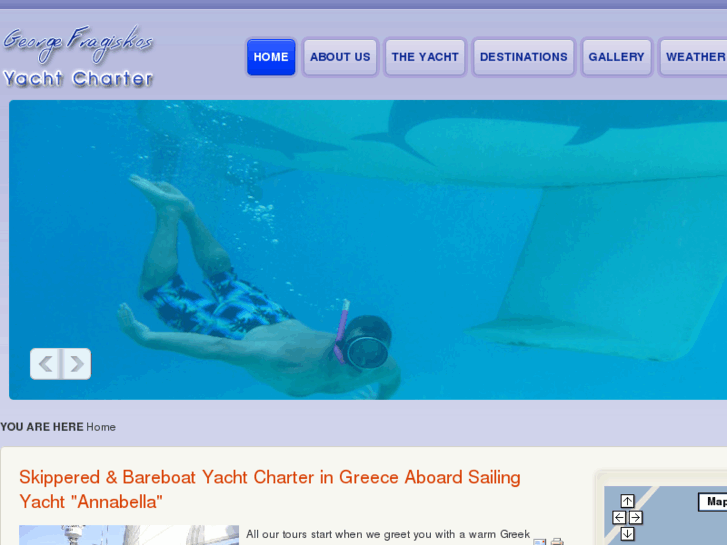Open THE YACHT menu item
This screenshot has height=545, width=727.
[425, 57]
